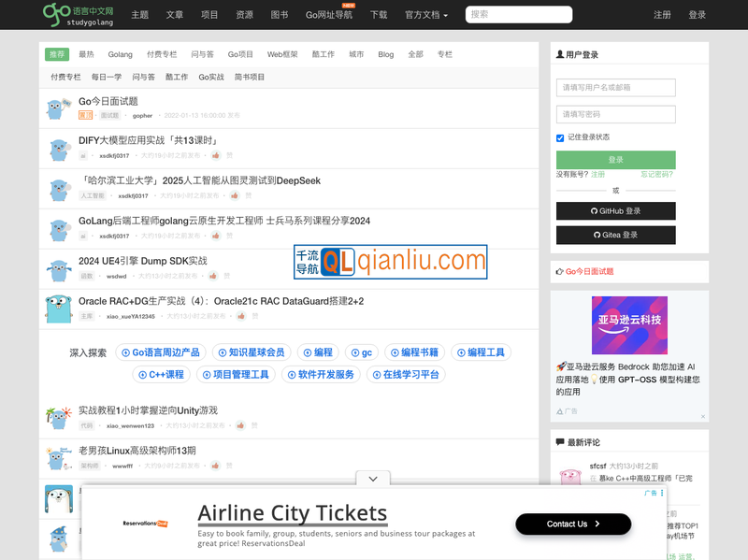This screenshot has height=560, width=748.
Task: Open the 文章 menu in the top navbar
Action: 174,15
